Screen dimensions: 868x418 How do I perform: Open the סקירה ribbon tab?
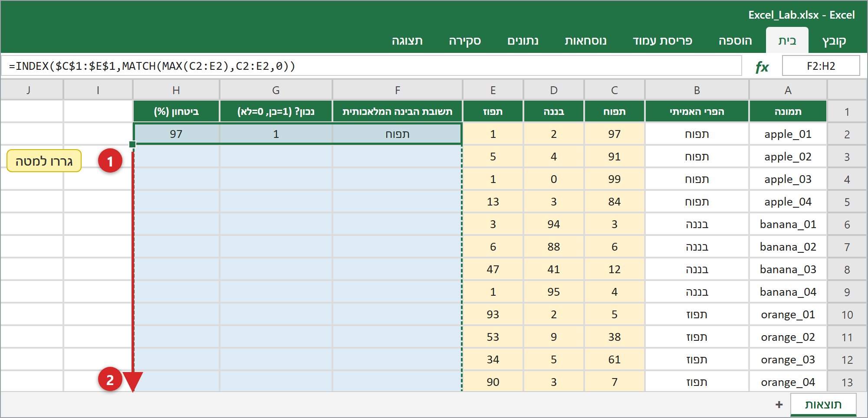click(x=465, y=41)
